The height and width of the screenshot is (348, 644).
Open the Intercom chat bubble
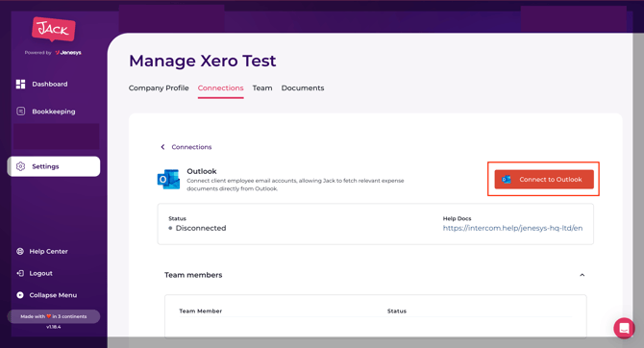tap(624, 328)
